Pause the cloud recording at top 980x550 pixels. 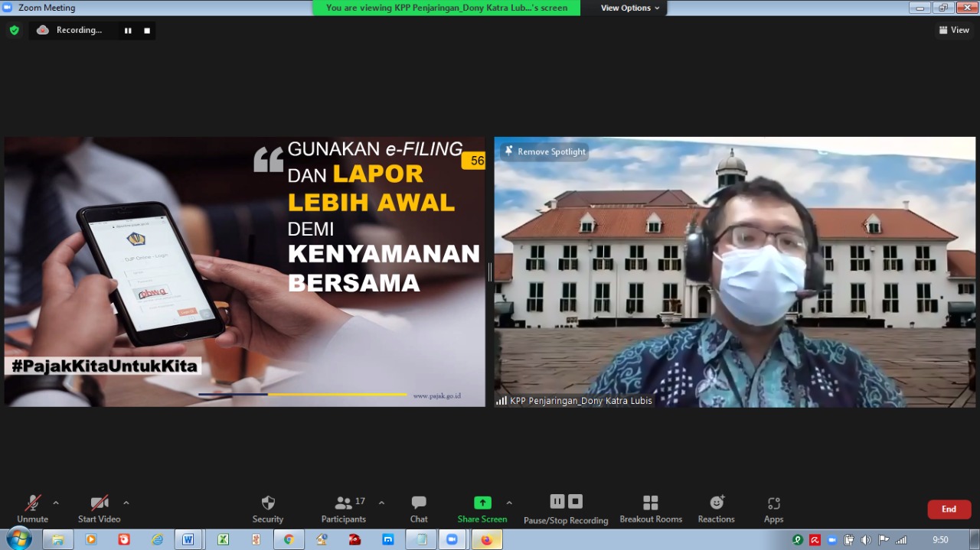click(x=128, y=31)
